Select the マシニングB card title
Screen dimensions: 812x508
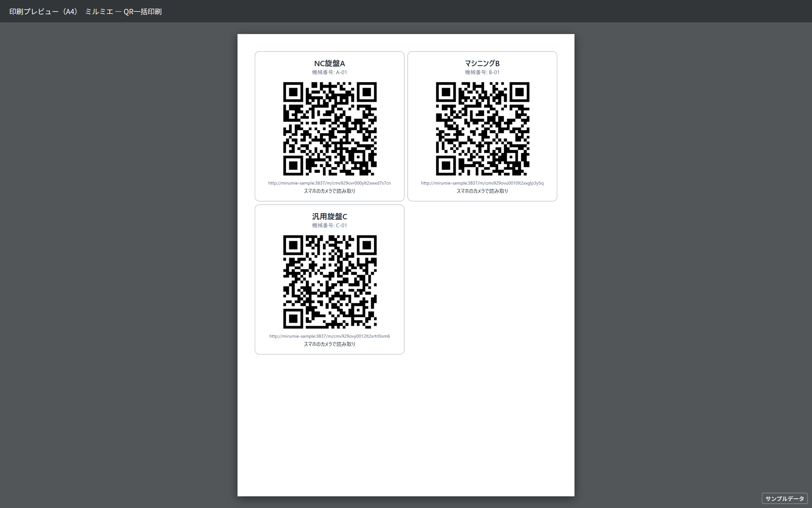482,63
